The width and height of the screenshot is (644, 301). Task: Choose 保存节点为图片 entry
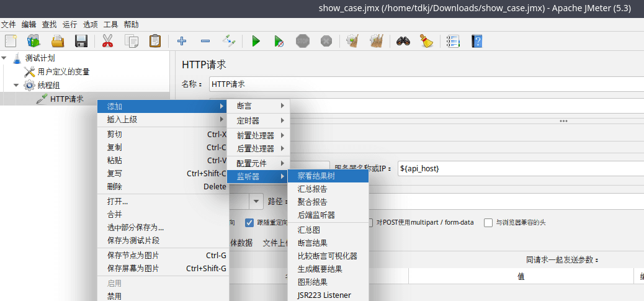pyautogui.click(x=163, y=256)
